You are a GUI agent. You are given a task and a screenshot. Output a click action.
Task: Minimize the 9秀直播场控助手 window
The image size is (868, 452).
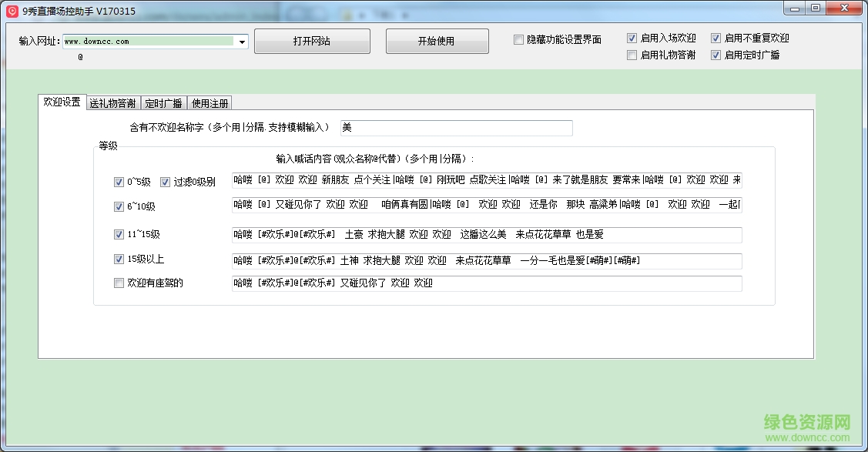click(x=795, y=8)
